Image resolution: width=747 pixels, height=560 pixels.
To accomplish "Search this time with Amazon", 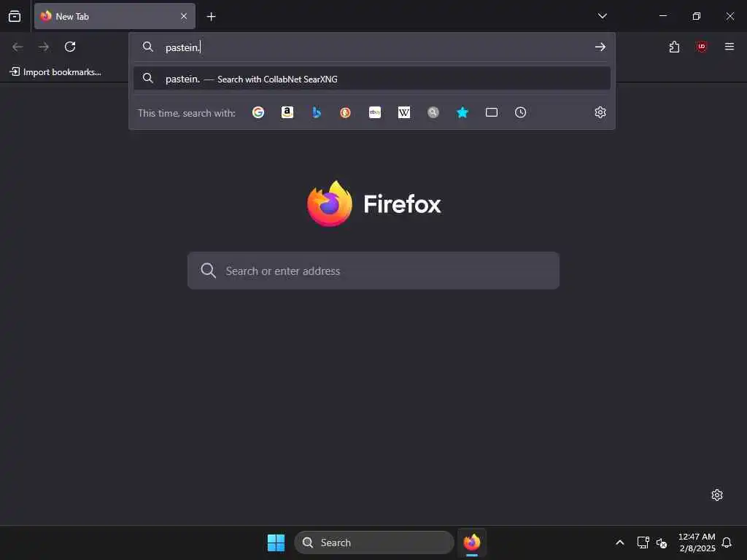I will [x=287, y=112].
